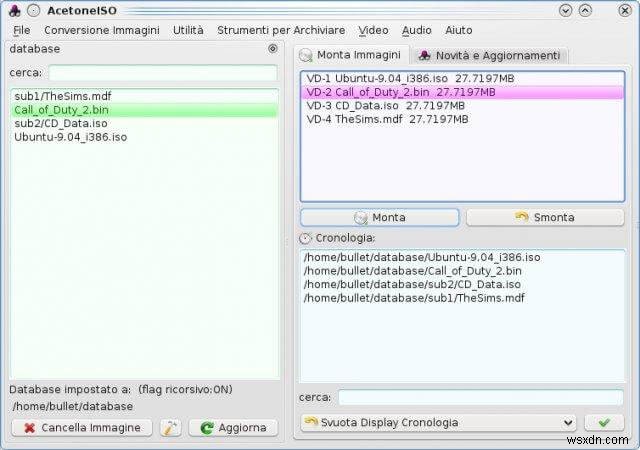This screenshot has height=450, width=640.
Task: Select mounted VD-3 CD_Data.iso entry
Action: click(x=462, y=106)
